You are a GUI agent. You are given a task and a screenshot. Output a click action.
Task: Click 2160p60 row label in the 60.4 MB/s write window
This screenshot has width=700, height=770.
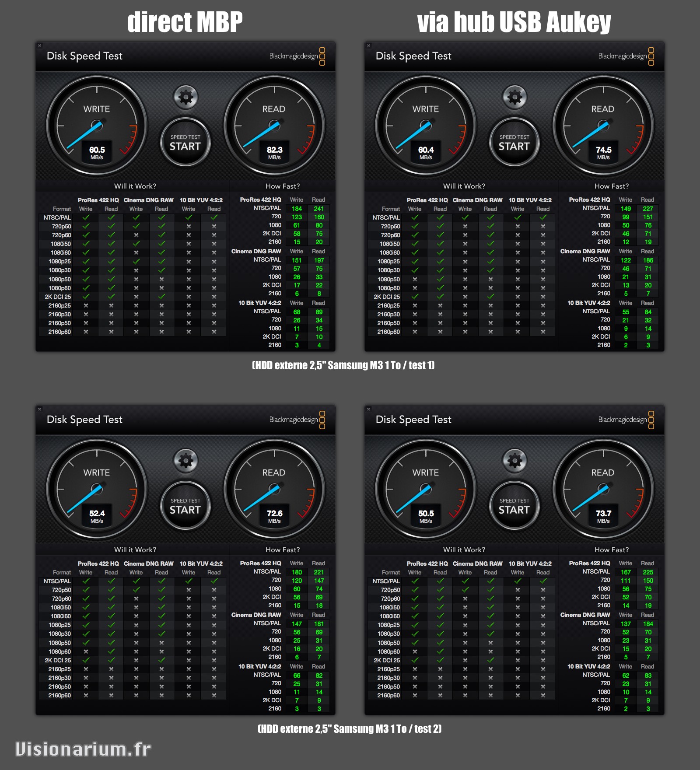point(388,332)
